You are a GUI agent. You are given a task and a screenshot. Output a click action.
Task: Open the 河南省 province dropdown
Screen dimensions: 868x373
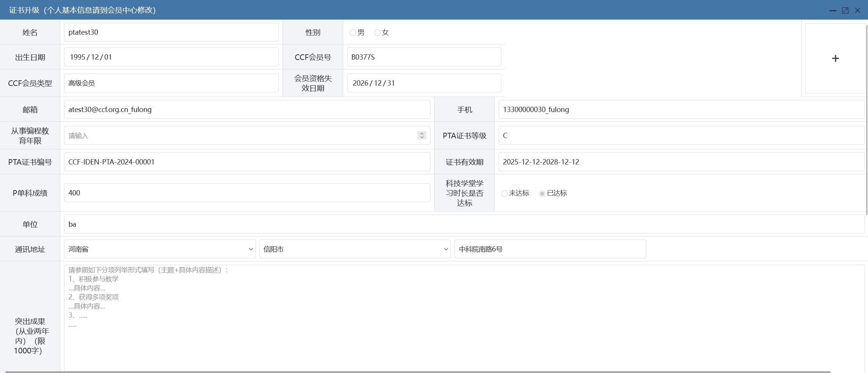[160, 249]
